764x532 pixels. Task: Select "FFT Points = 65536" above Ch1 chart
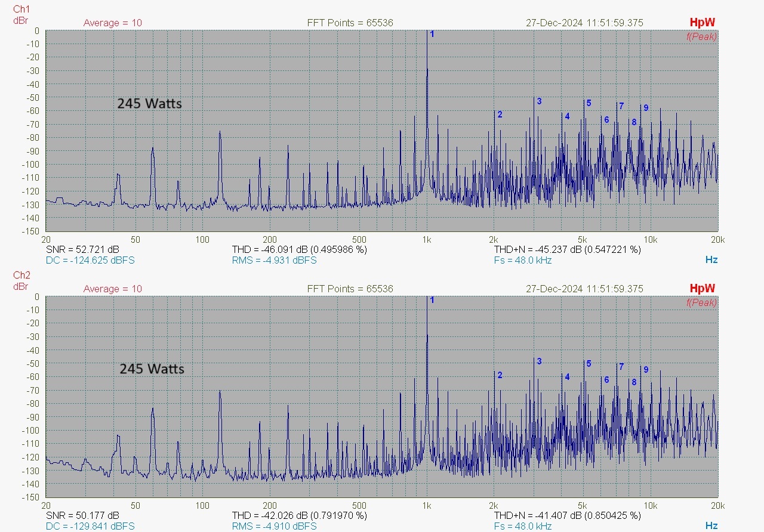[x=350, y=23]
